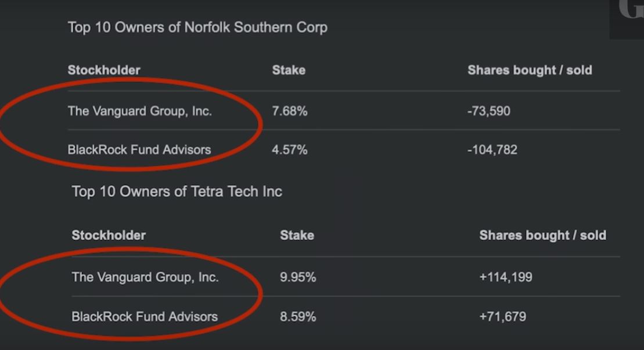Open The Vanguard Group in Norfolk Southern table
The width and height of the screenshot is (644, 350).
[x=139, y=110]
